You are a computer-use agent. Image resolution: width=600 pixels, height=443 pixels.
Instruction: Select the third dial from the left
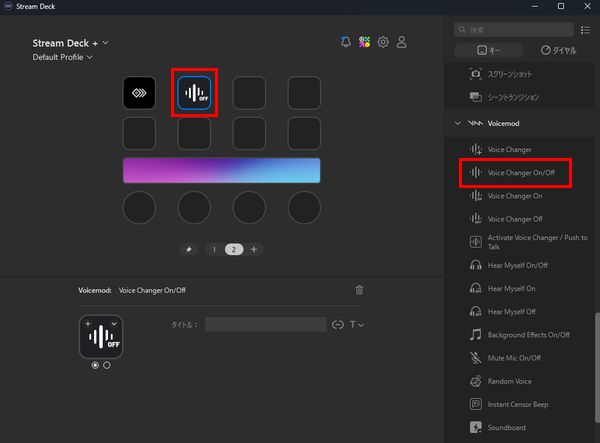click(249, 207)
